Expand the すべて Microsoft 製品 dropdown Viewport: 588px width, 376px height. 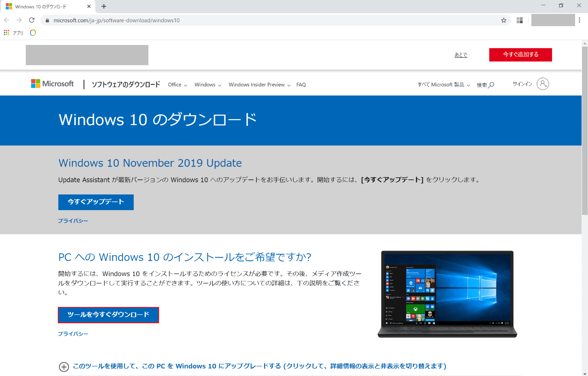[x=444, y=85]
